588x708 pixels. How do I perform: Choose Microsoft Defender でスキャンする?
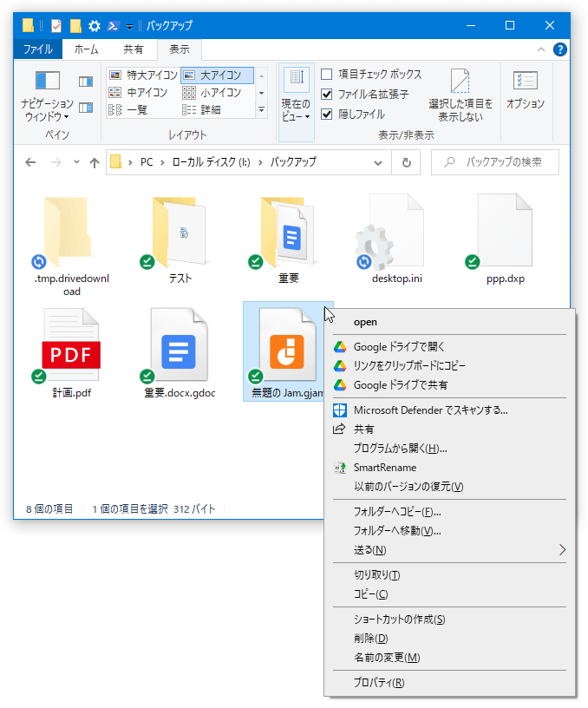(449, 410)
